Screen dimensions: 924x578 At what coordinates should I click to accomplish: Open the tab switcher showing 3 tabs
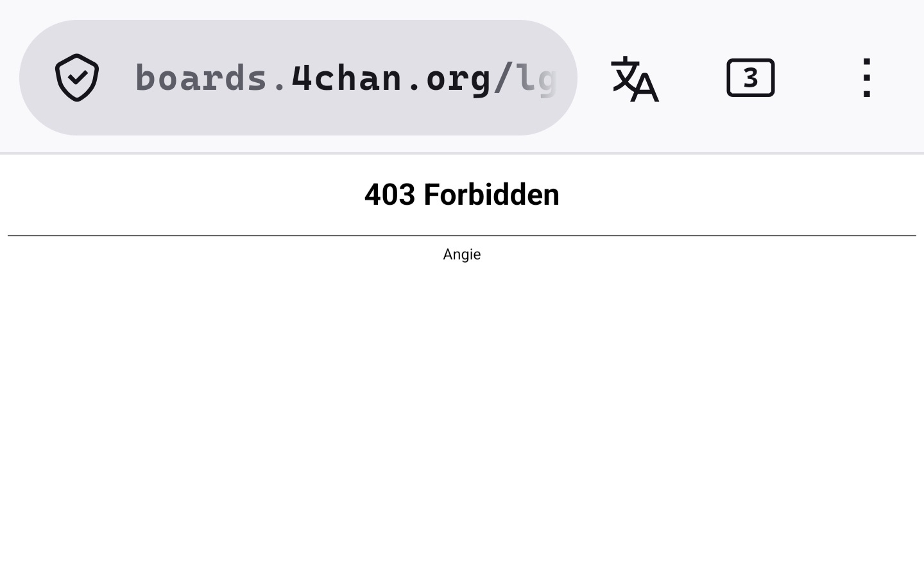click(750, 78)
